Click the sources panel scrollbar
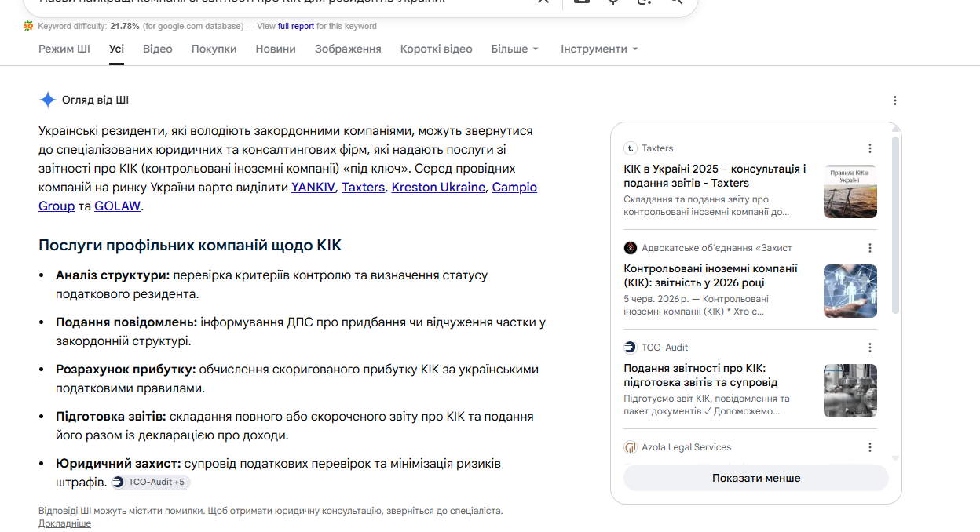The height and width of the screenshot is (532, 980). 895,224
